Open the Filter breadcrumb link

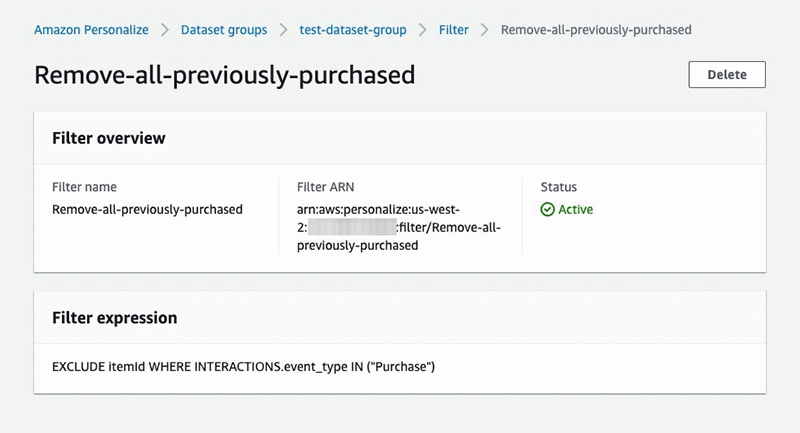click(454, 30)
